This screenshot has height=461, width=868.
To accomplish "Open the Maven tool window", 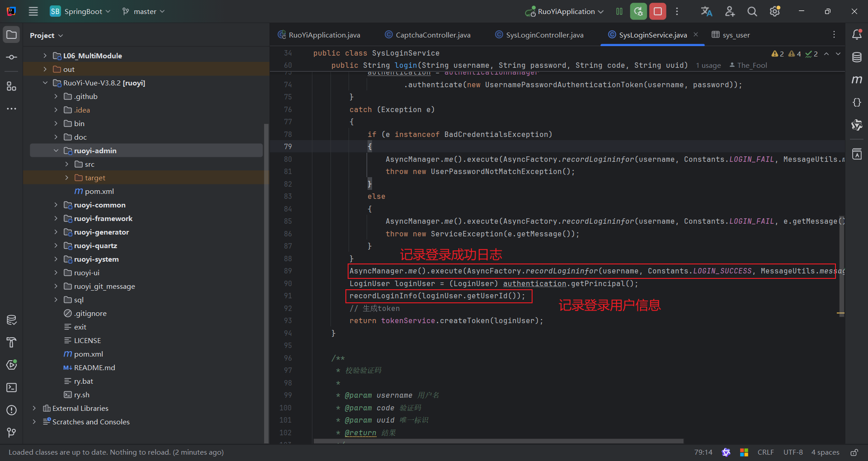I will (857, 80).
